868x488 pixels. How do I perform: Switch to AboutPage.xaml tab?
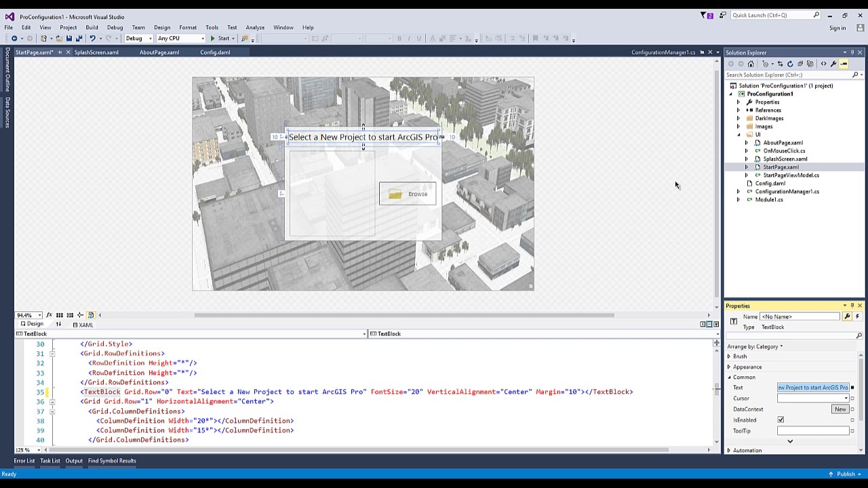[x=159, y=52]
